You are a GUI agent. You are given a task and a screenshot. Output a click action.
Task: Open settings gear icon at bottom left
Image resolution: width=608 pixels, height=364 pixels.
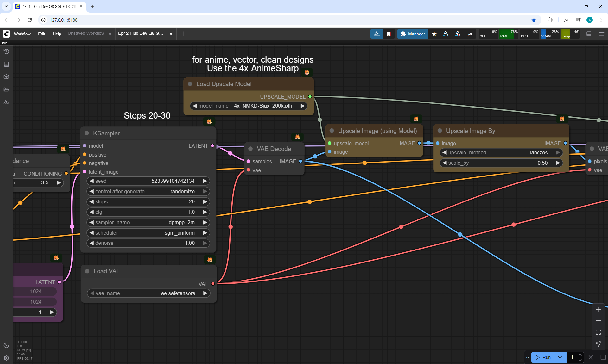click(6, 358)
